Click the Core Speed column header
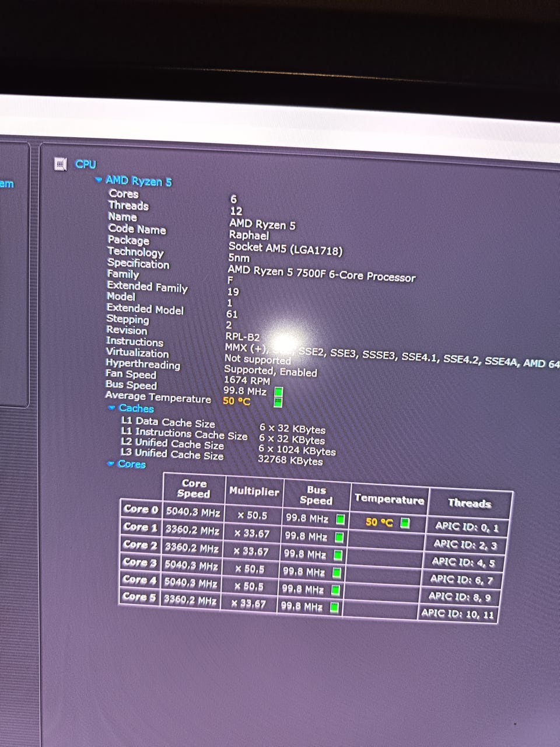 [x=194, y=488]
